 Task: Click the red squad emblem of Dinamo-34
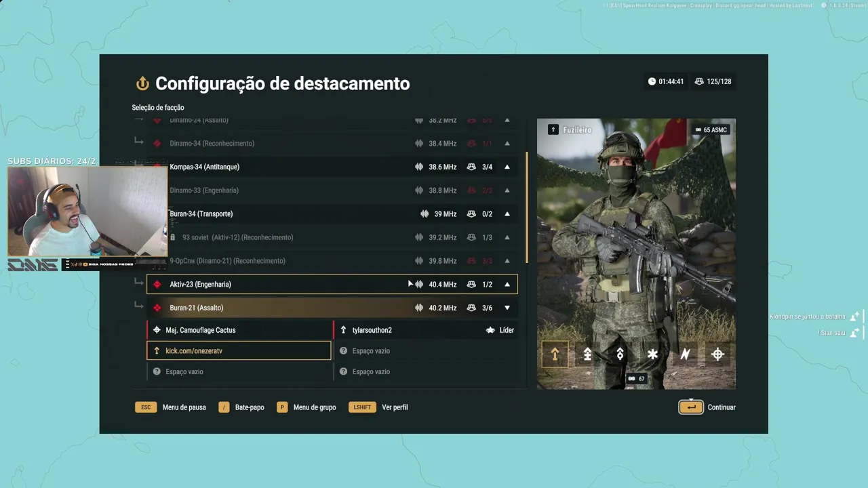click(157, 144)
